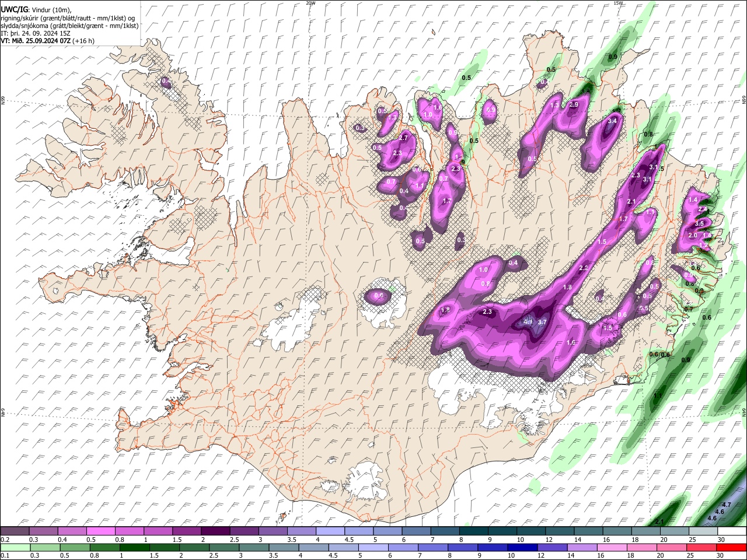Click the 'UWC/IG' title text in the header
The image size is (747, 560).
(x=15, y=10)
